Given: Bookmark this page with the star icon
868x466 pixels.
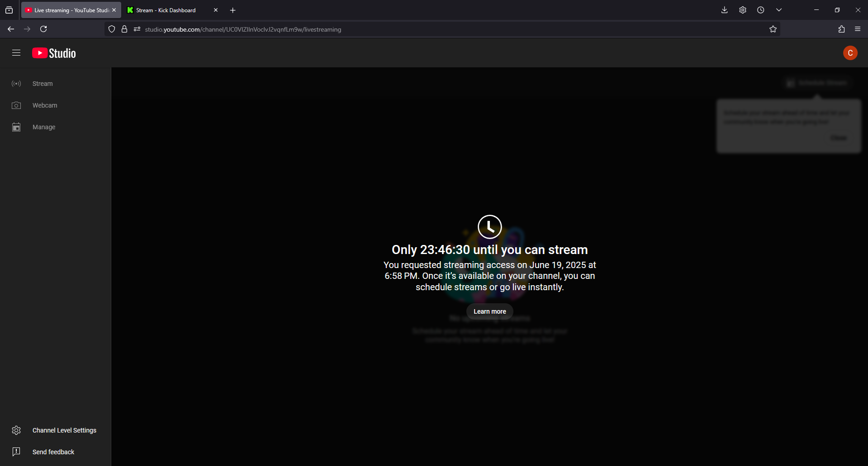Looking at the screenshot, I should click(x=773, y=29).
